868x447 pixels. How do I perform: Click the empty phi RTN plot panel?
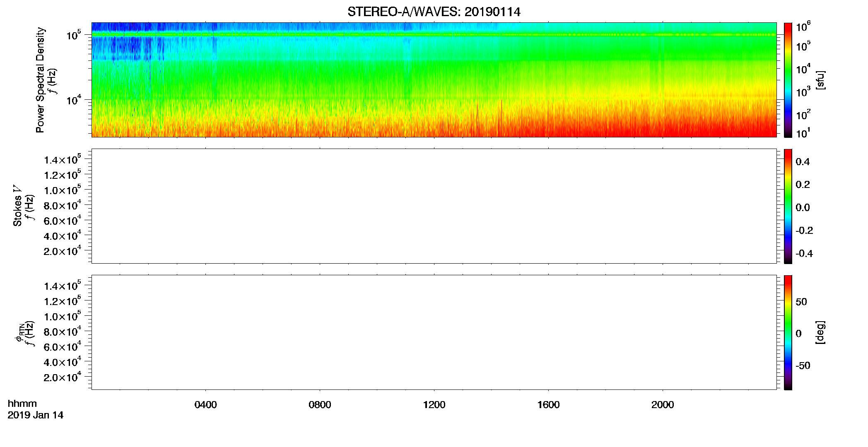click(x=434, y=332)
